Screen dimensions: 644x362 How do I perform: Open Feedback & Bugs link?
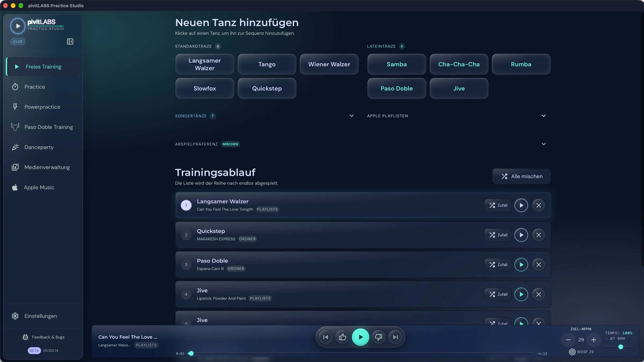(43, 337)
